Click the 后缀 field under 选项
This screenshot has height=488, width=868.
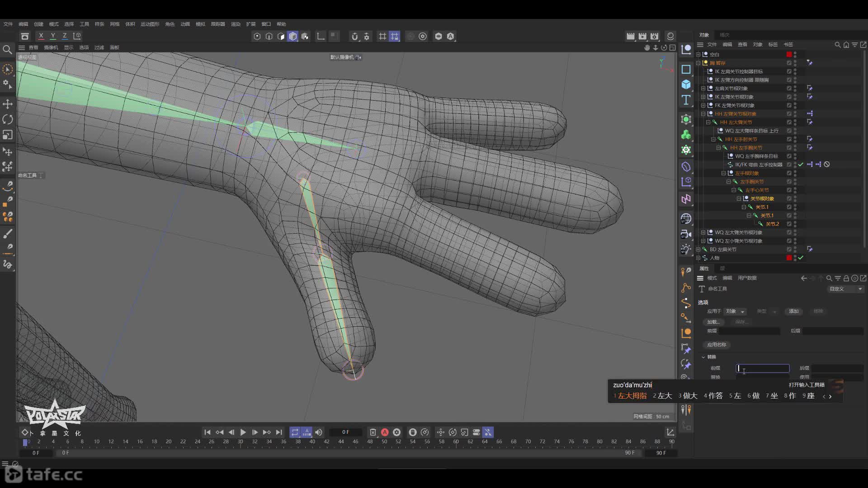(833, 331)
